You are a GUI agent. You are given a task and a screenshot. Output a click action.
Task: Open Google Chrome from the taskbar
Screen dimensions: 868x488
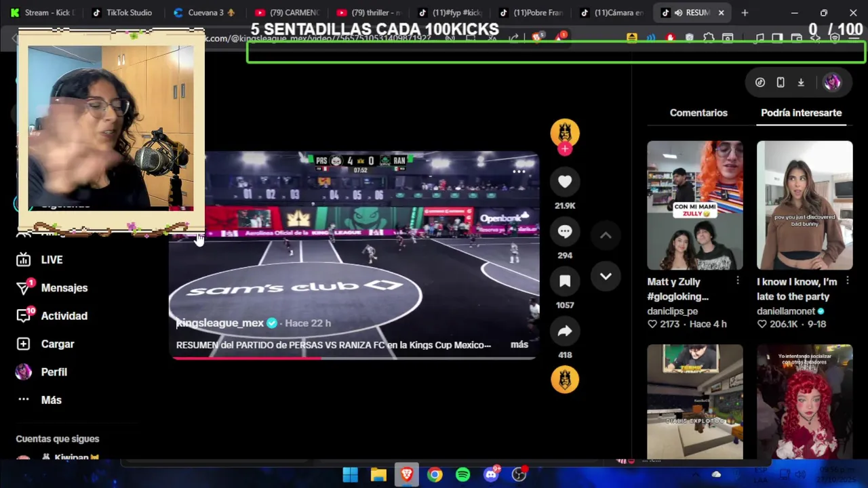point(435,474)
